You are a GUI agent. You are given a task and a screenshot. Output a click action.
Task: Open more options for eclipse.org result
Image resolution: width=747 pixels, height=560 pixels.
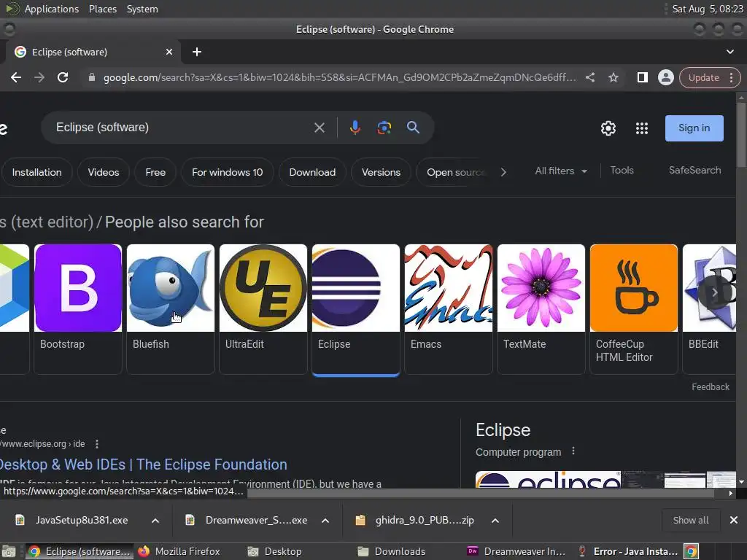[97, 444]
